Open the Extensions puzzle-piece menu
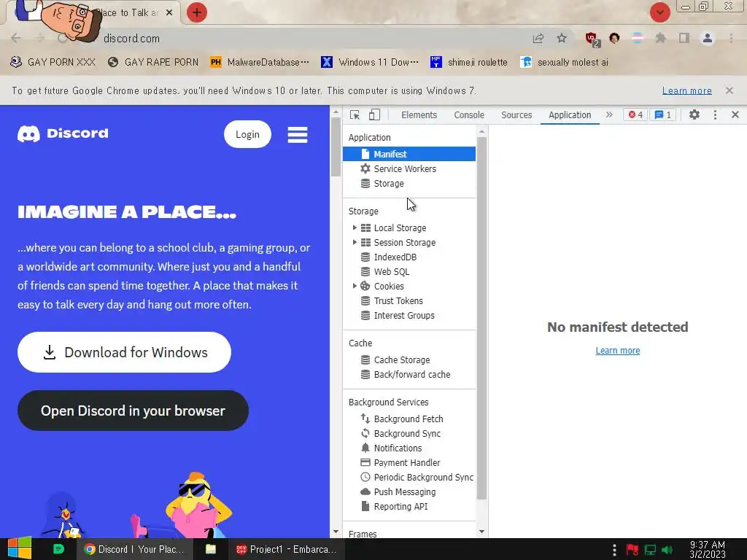This screenshot has height=560, width=747. [x=660, y=38]
